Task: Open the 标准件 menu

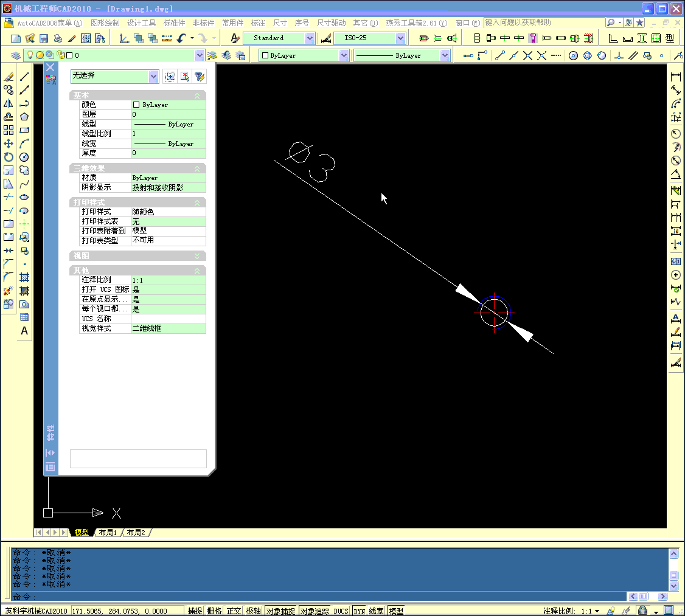Action: (x=175, y=22)
